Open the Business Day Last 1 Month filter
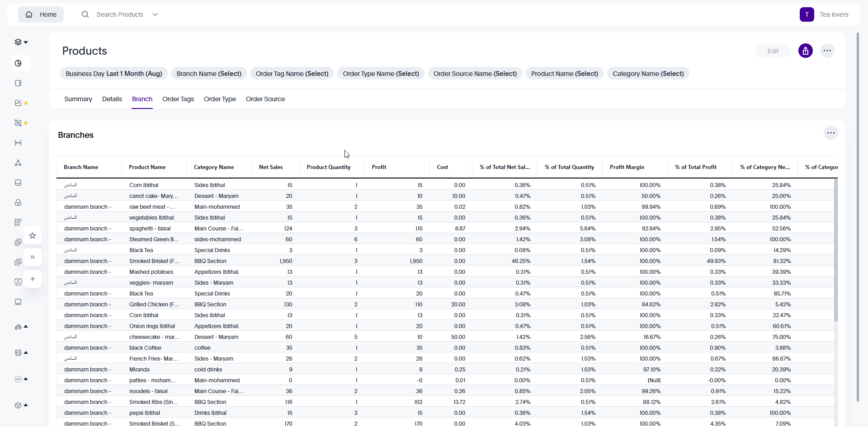Viewport: 868px width, 427px height. 114,74
